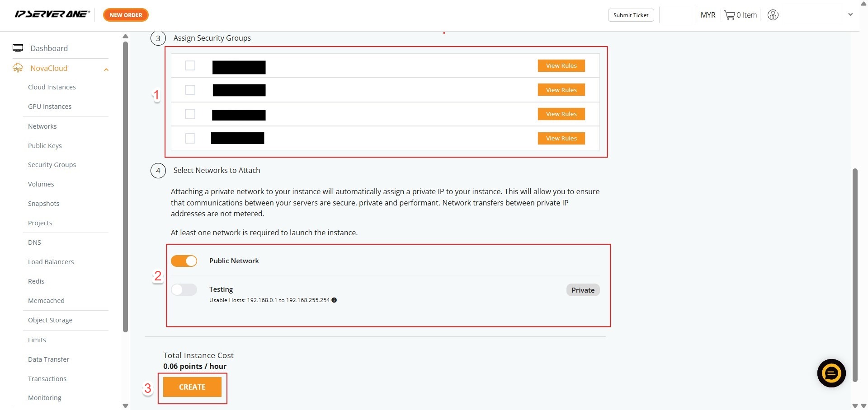Expand the account dropdown arrow in header

(850, 14)
